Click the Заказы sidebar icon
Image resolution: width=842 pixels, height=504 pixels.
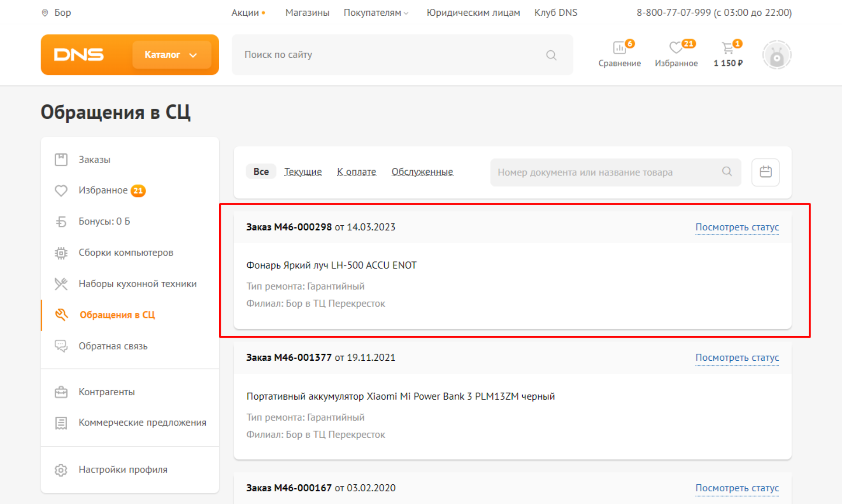61,160
